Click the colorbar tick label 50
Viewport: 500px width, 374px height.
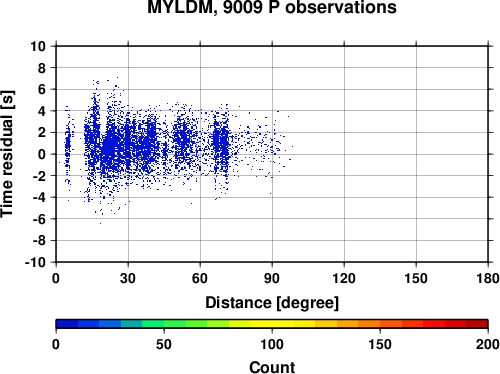(164, 344)
